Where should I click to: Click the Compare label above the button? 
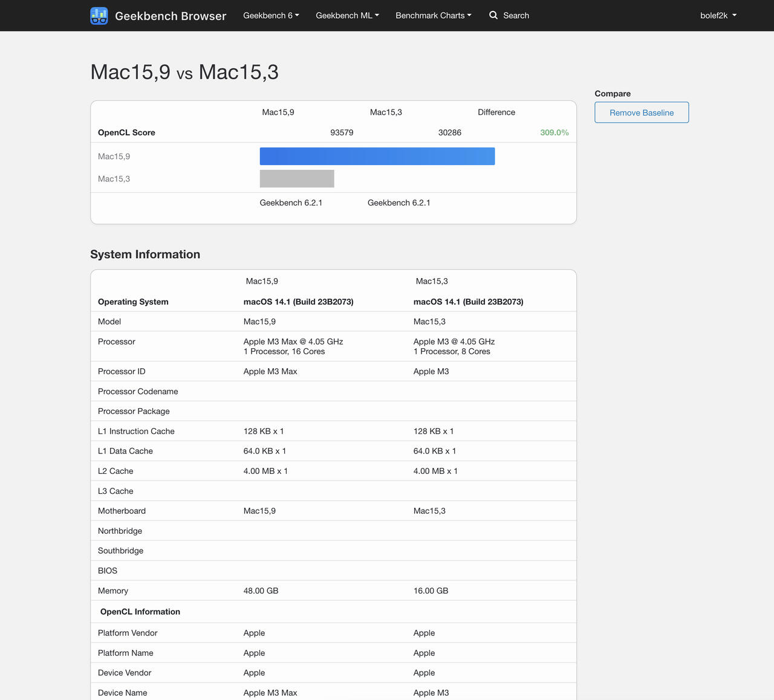pos(613,94)
